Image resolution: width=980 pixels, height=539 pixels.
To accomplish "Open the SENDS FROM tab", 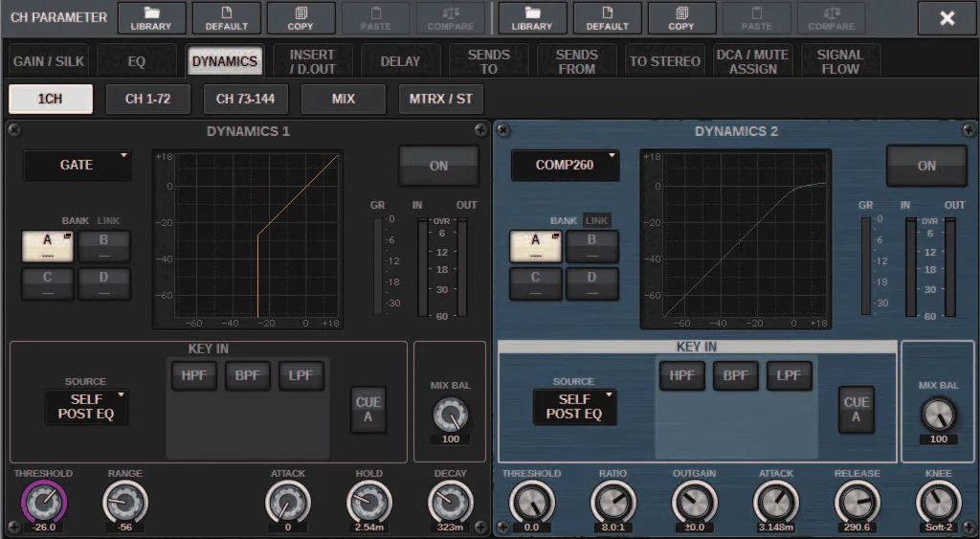I will click(x=577, y=61).
